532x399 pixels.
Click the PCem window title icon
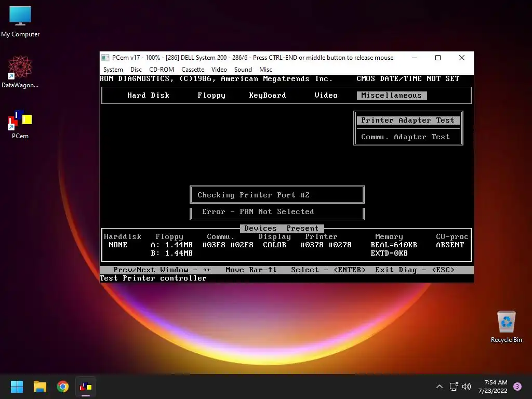pyautogui.click(x=105, y=58)
